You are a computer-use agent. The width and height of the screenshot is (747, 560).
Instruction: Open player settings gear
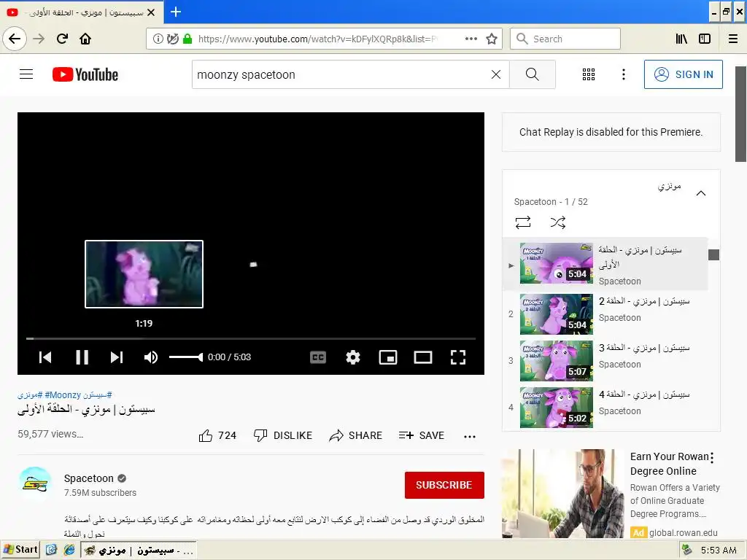(x=353, y=357)
